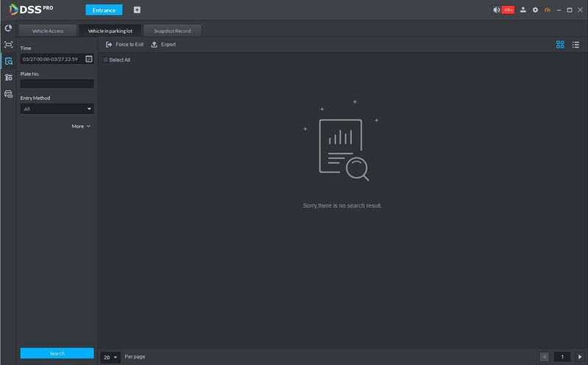This screenshot has height=365, width=588.
Task: Open the 20 per page dropdown
Action: point(110,357)
